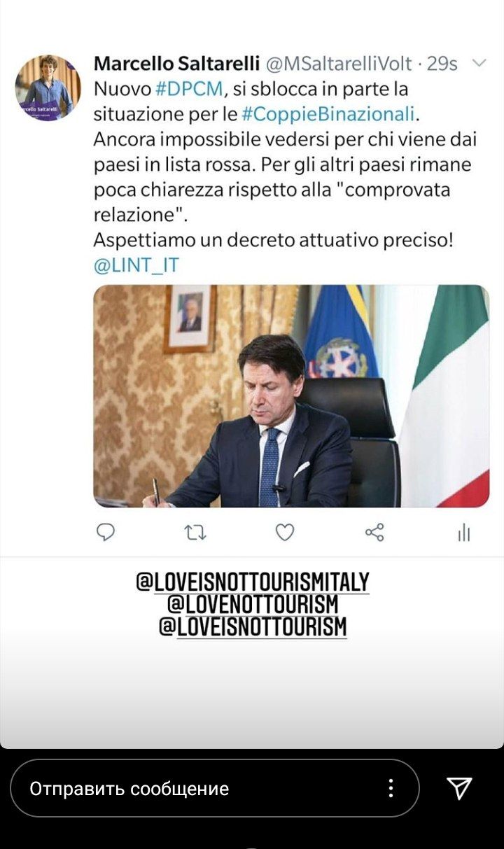This screenshot has height=849, width=504.
Task: Tap the retweet arrows icon
Action: click(195, 533)
